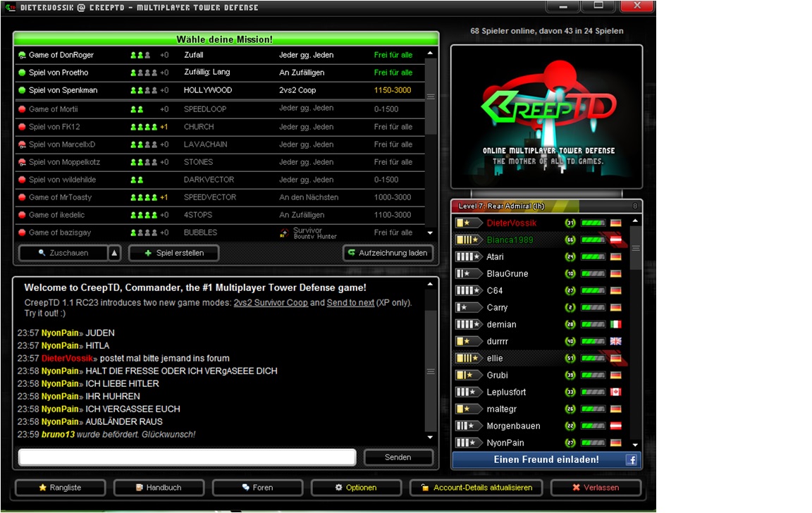This screenshot has height=513, width=812.
Task: Click player list scroll-up arrow
Action: click(x=635, y=221)
